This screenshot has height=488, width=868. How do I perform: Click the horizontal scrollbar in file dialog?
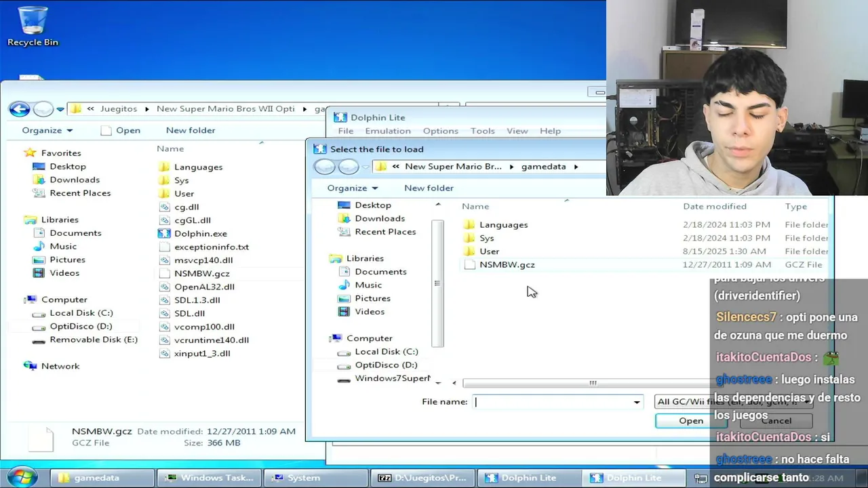point(593,383)
